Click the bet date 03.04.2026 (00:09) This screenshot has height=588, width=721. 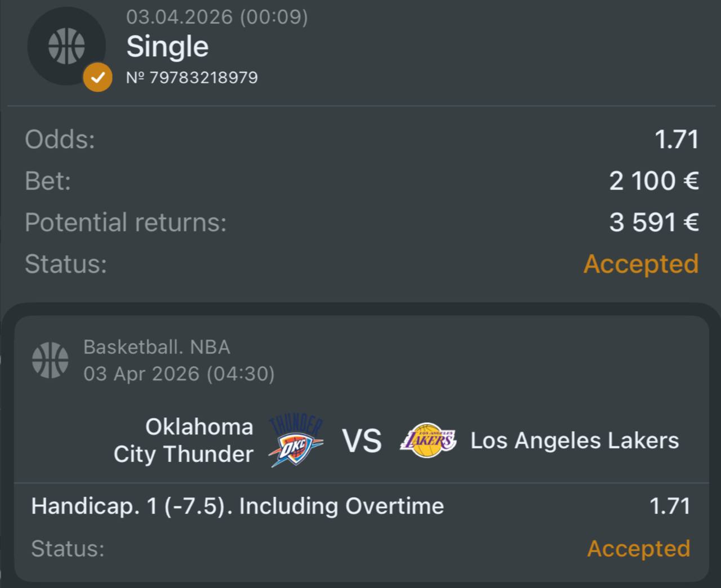point(217,17)
